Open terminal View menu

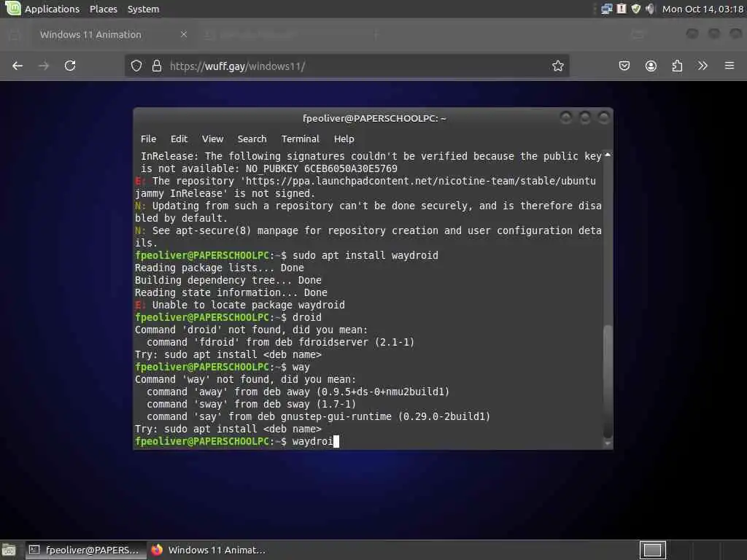tap(212, 139)
